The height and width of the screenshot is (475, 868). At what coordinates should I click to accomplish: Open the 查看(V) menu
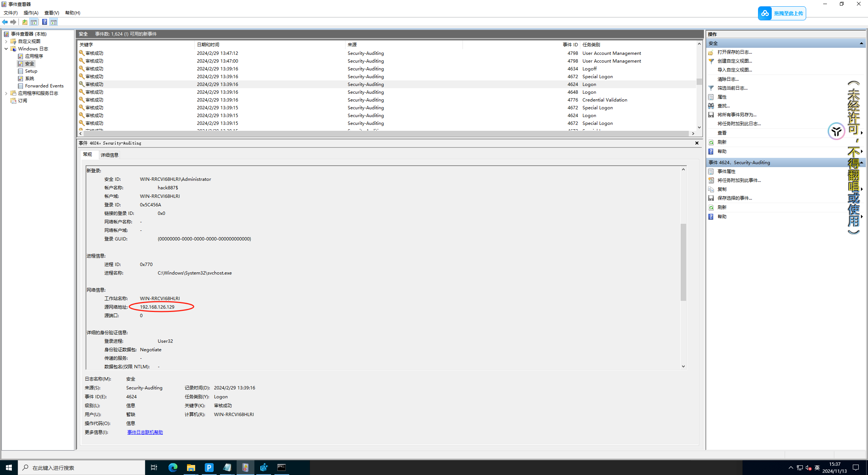click(x=52, y=13)
